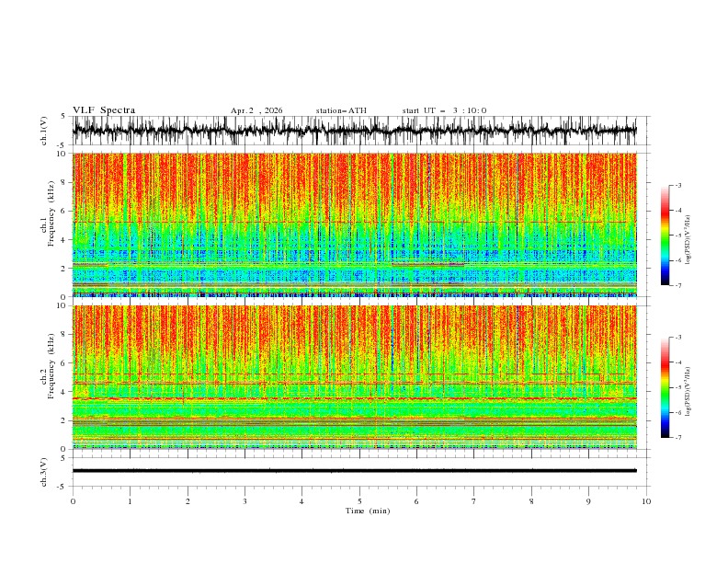
Task: Click time axis tick label "0"
Action: click(x=73, y=501)
